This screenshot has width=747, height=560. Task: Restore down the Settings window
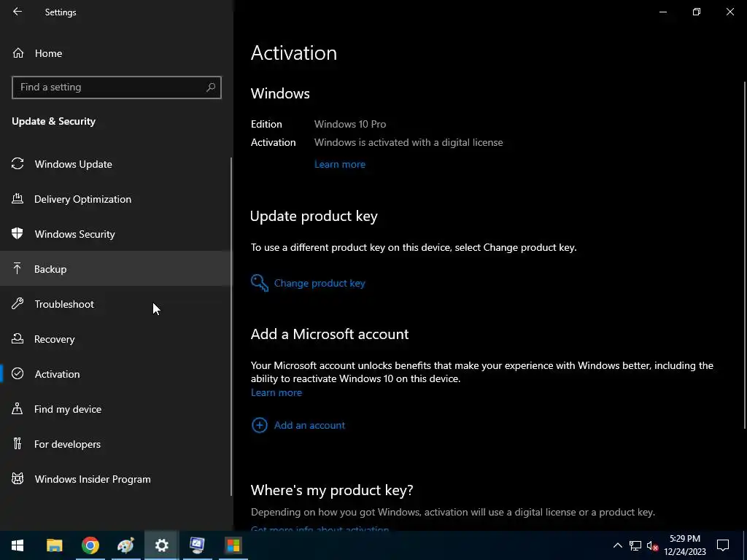[x=697, y=12]
